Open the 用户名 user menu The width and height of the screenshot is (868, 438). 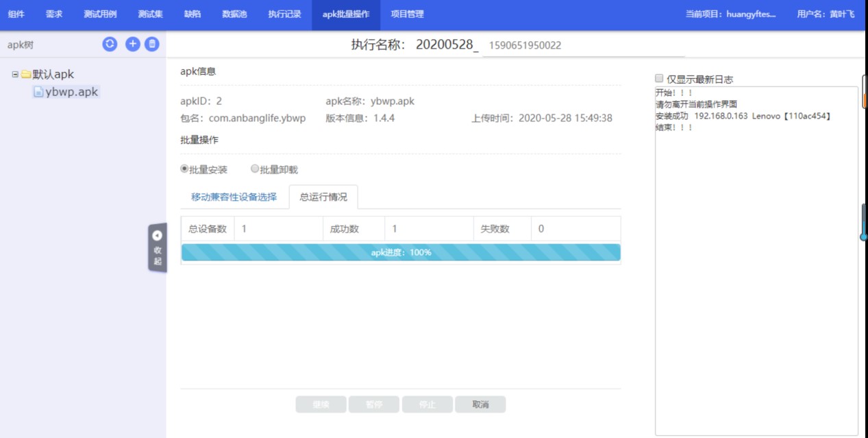pyautogui.click(x=826, y=14)
